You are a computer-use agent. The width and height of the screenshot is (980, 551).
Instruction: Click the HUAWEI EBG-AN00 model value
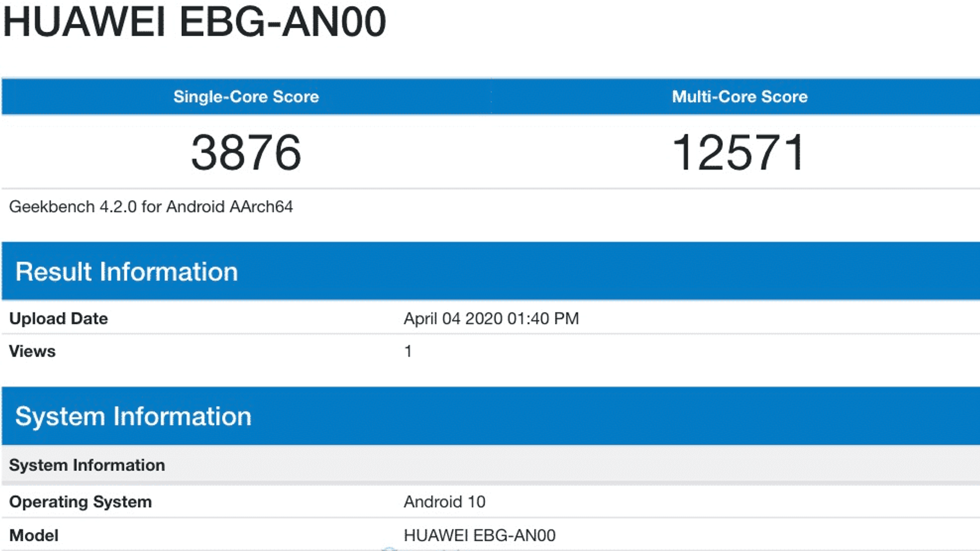[479, 536]
